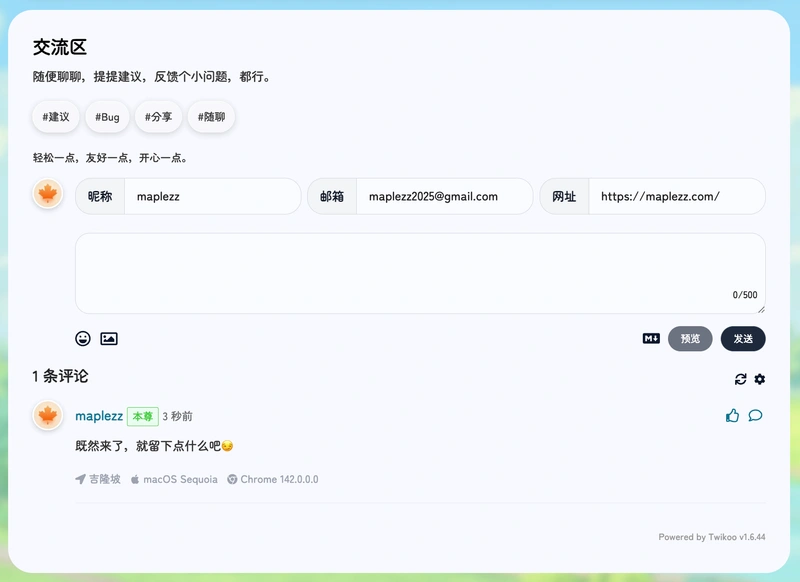Like maplezz's comment with thumbs up

tap(734, 416)
